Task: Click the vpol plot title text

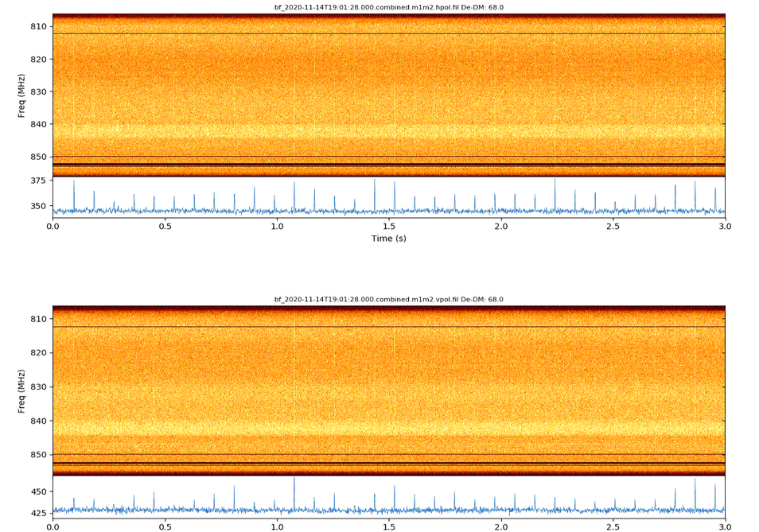Action: click(x=389, y=299)
